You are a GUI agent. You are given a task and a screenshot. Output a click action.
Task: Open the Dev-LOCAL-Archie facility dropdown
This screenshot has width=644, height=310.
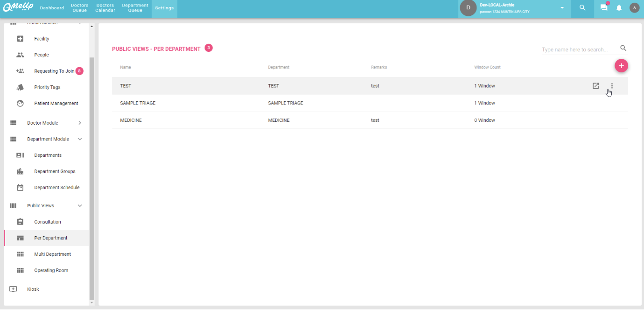click(x=562, y=8)
